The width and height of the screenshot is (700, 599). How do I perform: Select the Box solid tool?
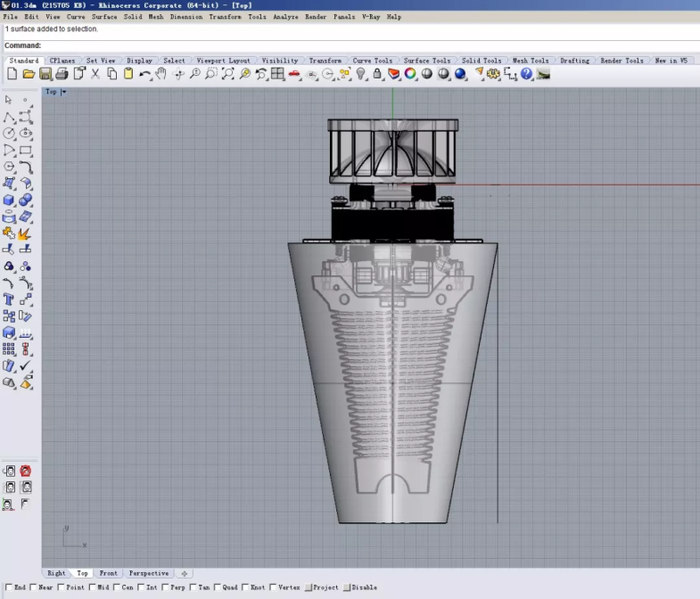[x=9, y=201]
